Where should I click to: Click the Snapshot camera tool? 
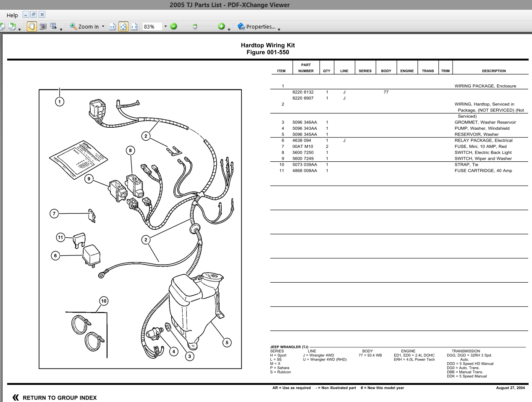[x=42, y=26]
